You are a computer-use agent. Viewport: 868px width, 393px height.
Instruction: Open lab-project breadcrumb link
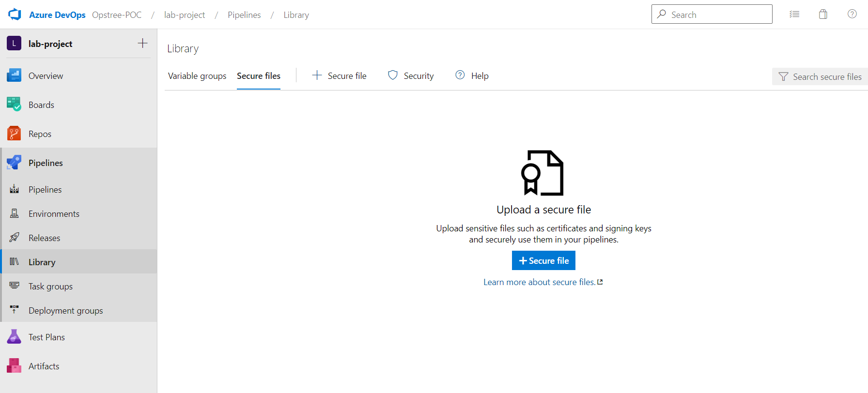tap(185, 15)
